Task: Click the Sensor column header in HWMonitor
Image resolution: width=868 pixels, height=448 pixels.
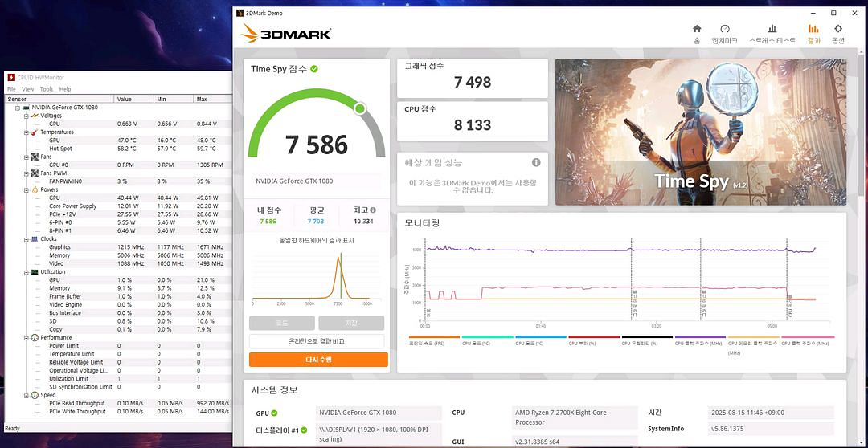Action: pyautogui.click(x=59, y=99)
